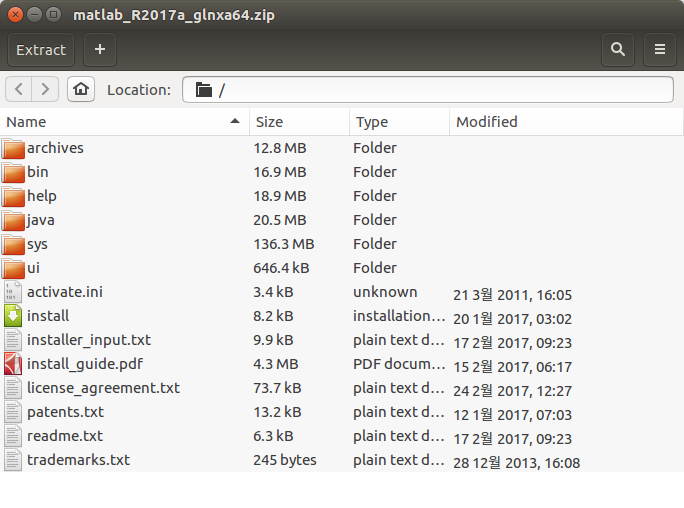Select the 'bin' folder name
Image resolution: width=684 pixels, height=508 pixels.
(38, 172)
